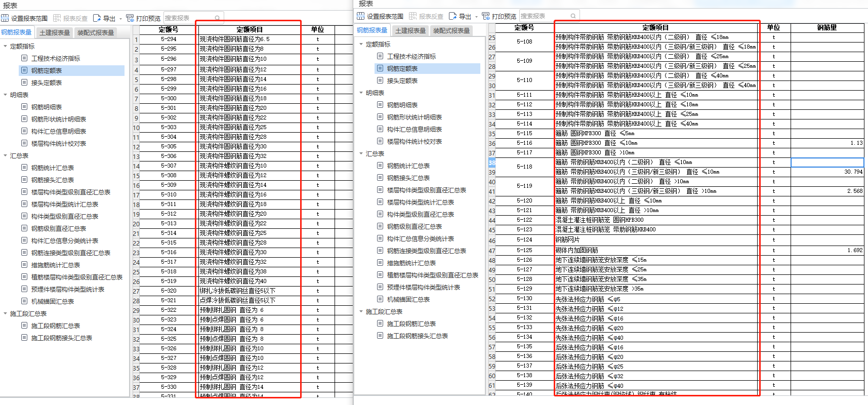Image resolution: width=868 pixels, height=405 pixels.
Task: Click 钢筋量 column header in right table
Action: coord(827,28)
